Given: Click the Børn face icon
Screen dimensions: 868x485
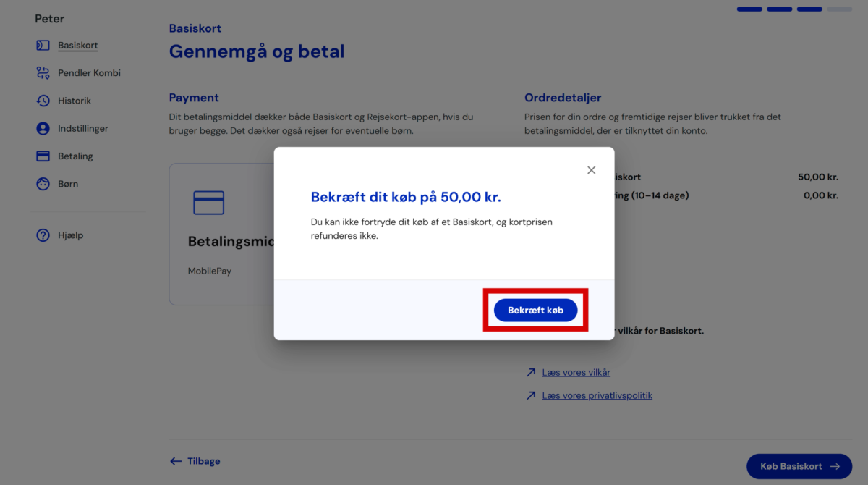Looking at the screenshot, I should [x=43, y=184].
